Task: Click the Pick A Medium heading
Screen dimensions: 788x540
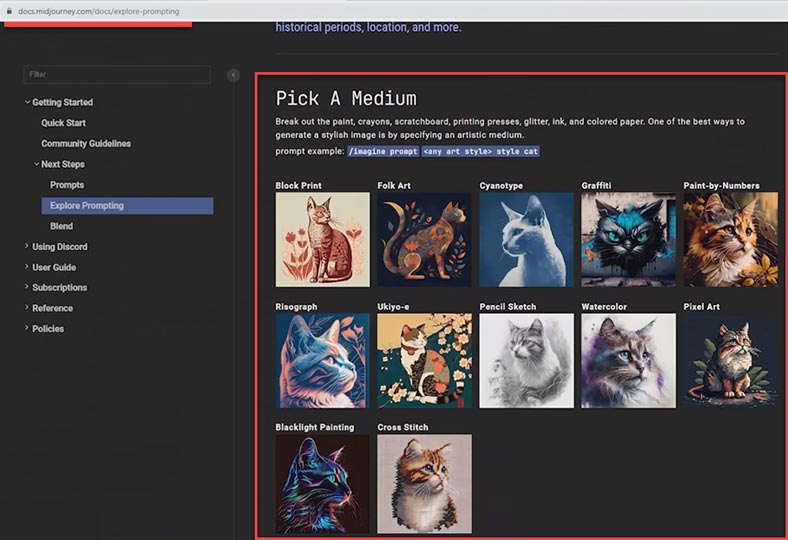Action: (346, 98)
